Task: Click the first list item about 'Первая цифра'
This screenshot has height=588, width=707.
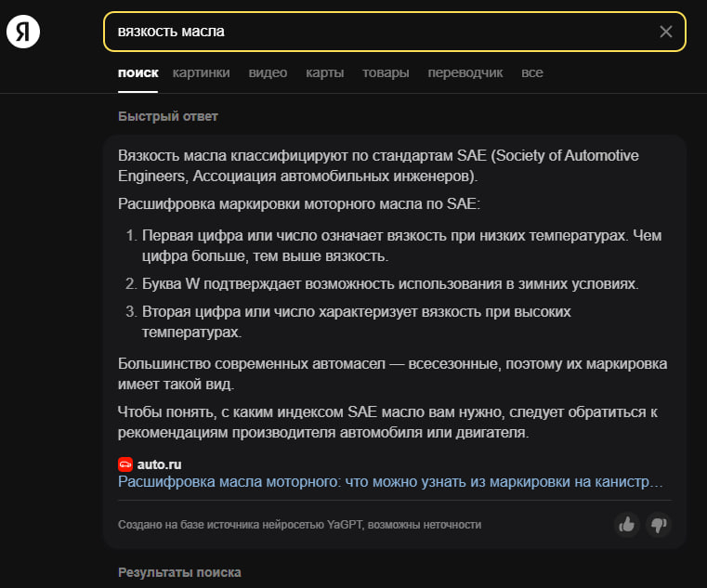Action: pos(401,246)
